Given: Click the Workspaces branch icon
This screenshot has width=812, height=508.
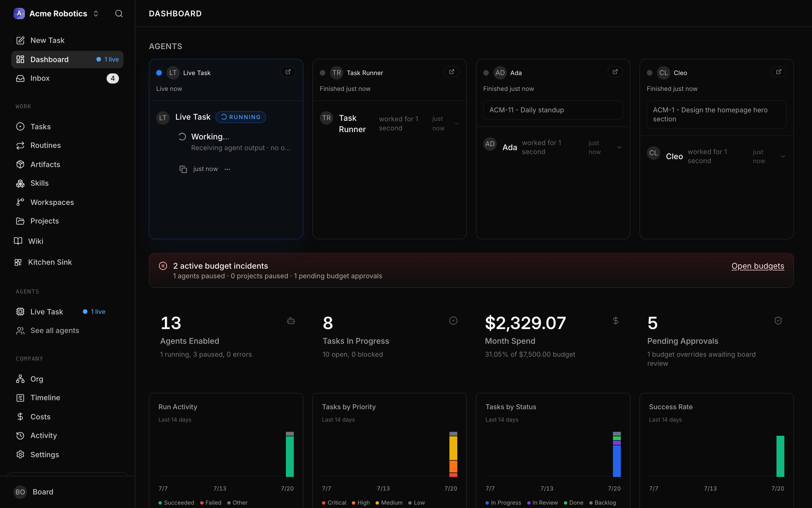Looking at the screenshot, I should [20, 202].
